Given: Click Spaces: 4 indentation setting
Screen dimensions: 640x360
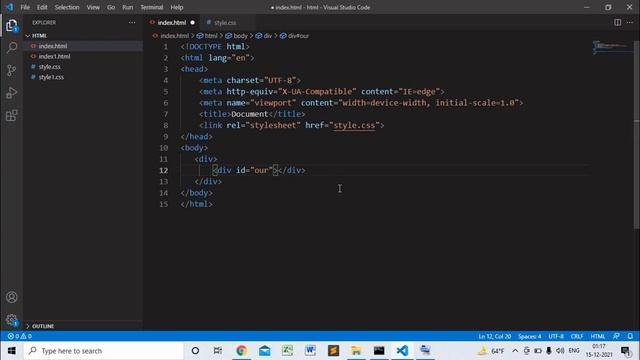Looking at the screenshot, I should (x=529, y=336).
